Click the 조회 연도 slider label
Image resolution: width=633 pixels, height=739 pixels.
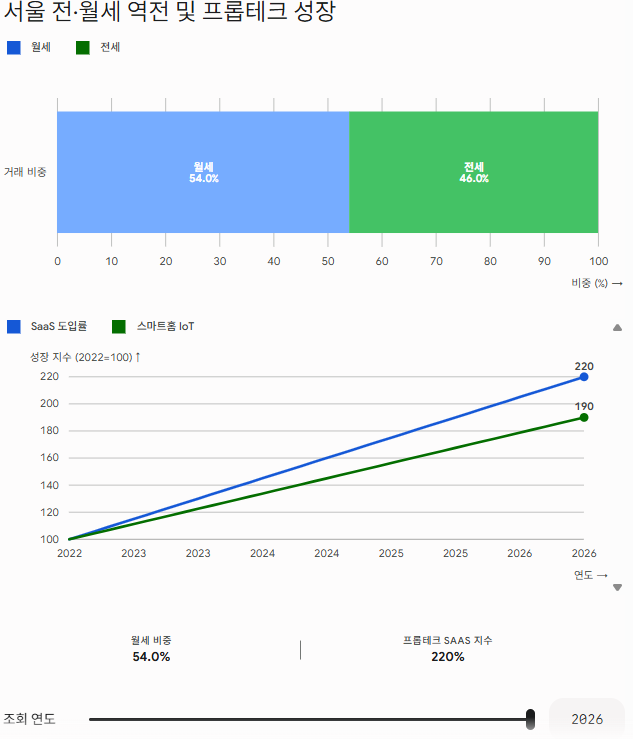[x=30, y=719]
